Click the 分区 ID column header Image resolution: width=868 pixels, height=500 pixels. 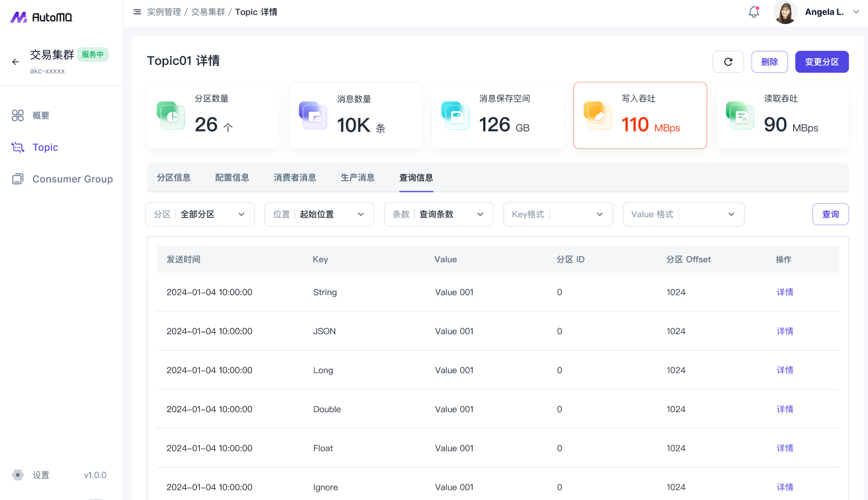coord(570,260)
